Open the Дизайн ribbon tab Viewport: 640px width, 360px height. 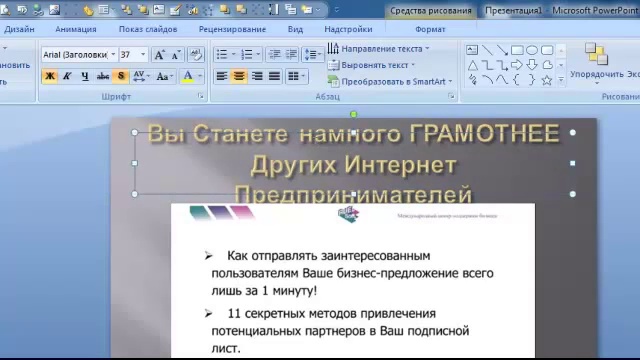point(19,29)
